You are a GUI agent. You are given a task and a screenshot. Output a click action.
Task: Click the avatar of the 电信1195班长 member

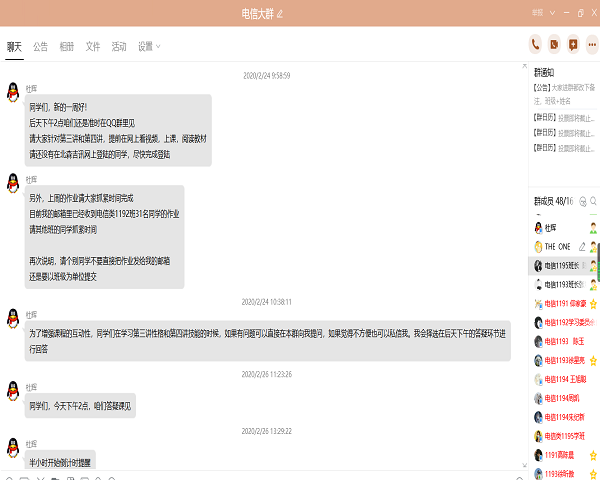point(538,266)
